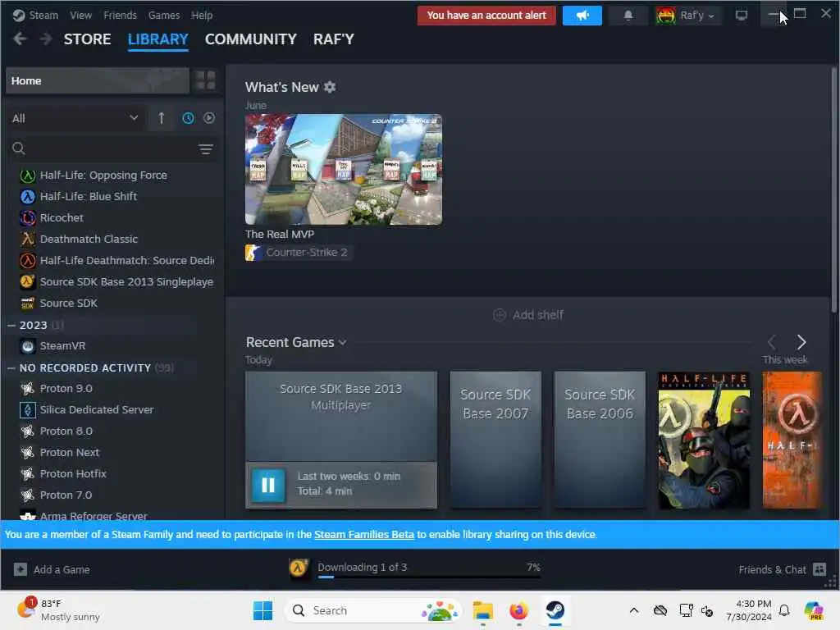Open Source SDK Base 2007 tile
This screenshot has width=840, height=630.
[x=495, y=440]
